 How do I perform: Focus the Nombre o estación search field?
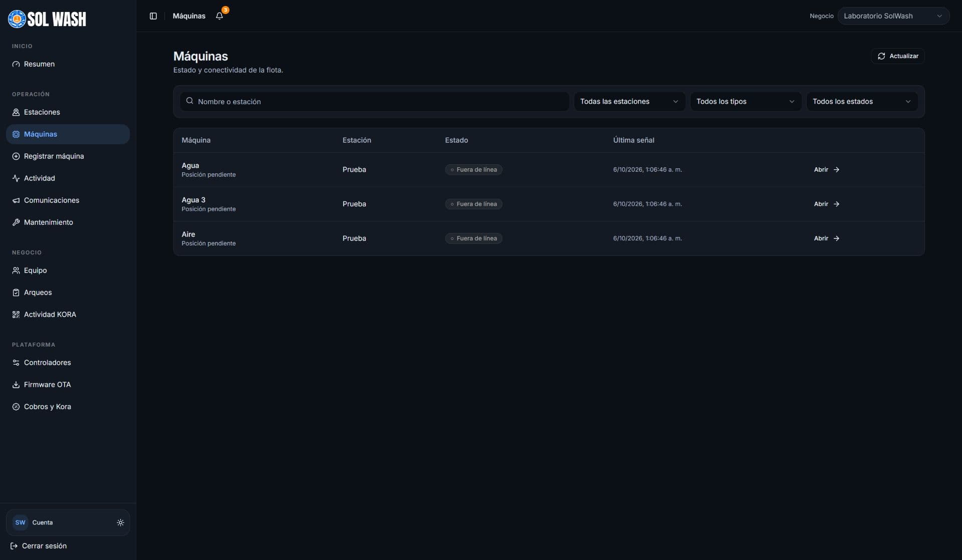[374, 102]
